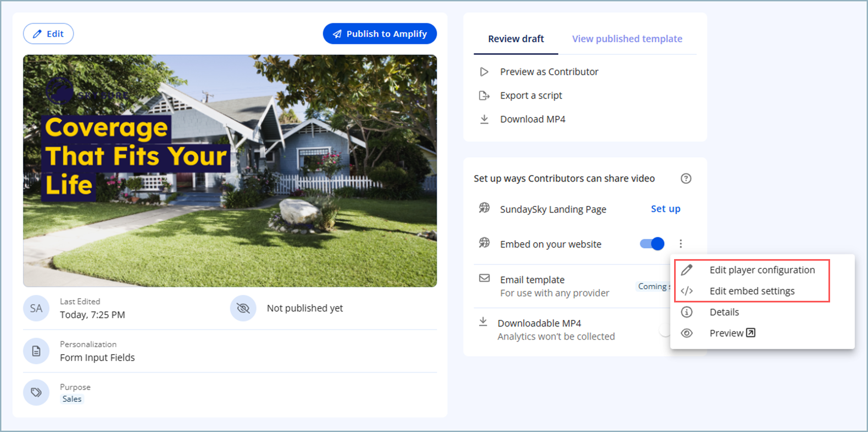Viewport: 868px width, 432px height.
Task: Select Edit player configuration
Action: pyautogui.click(x=761, y=270)
